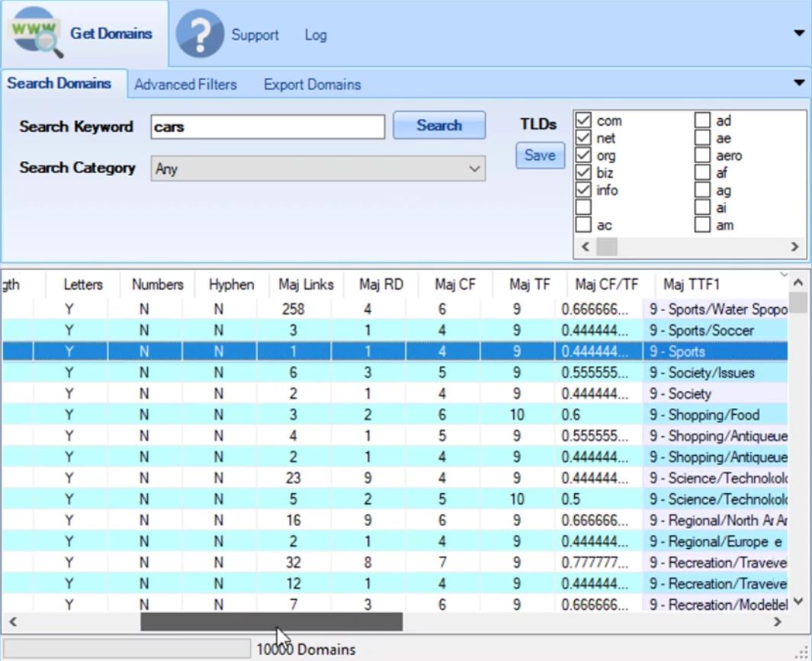
Task: Click the 0.777777 Maj CF/TF cell
Action: (x=599, y=563)
